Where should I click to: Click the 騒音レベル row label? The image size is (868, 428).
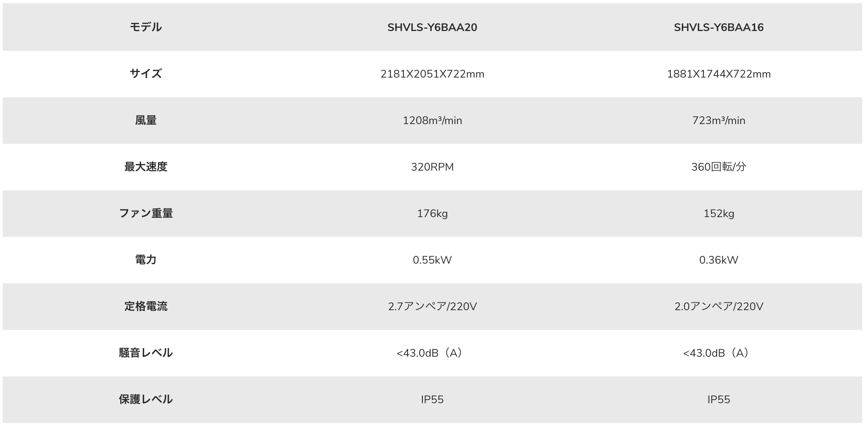(x=145, y=353)
